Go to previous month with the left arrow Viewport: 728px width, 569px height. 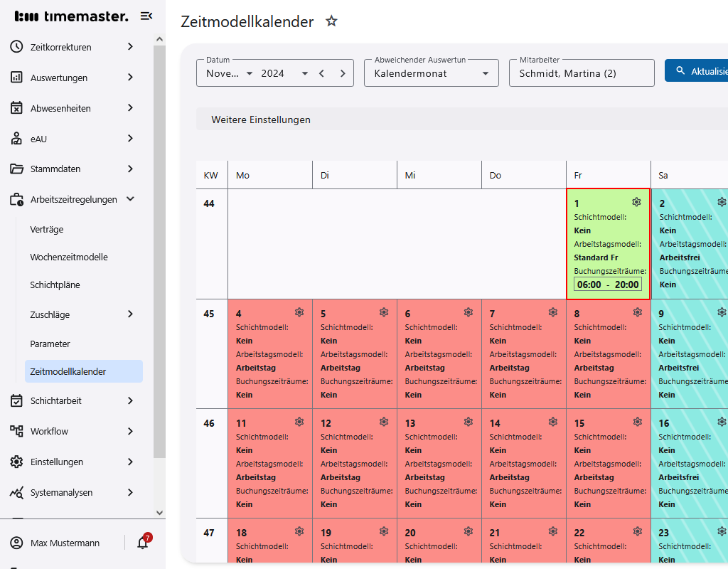[322, 73]
